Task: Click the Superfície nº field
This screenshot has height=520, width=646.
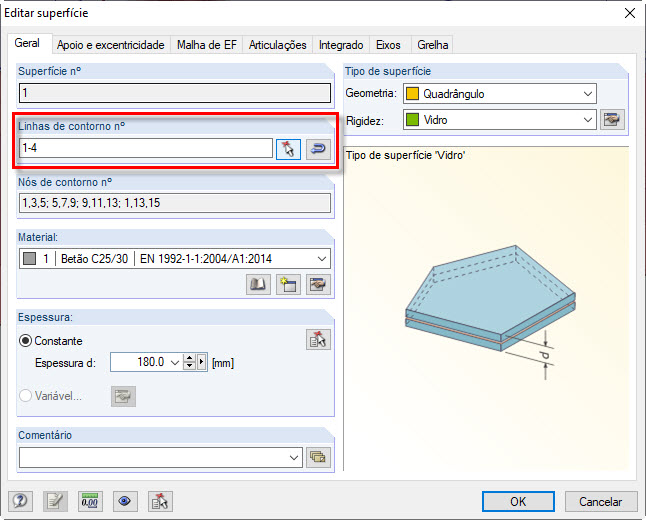Action: (x=175, y=93)
